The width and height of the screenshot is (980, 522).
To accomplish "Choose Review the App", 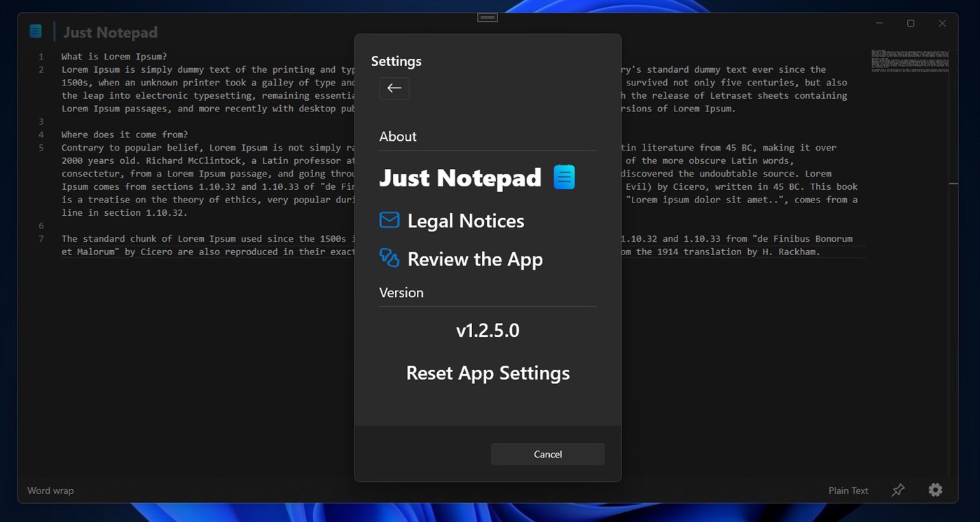I will click(x=475, y=259).
